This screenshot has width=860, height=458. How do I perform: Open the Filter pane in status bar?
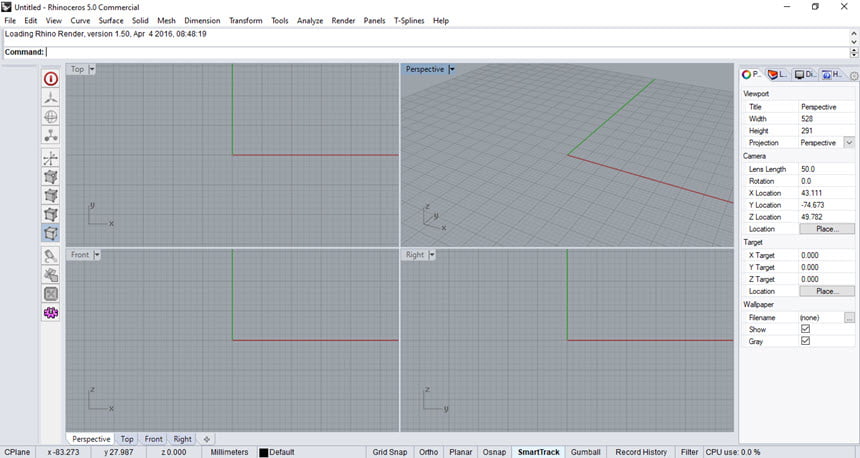coord(689,452)
